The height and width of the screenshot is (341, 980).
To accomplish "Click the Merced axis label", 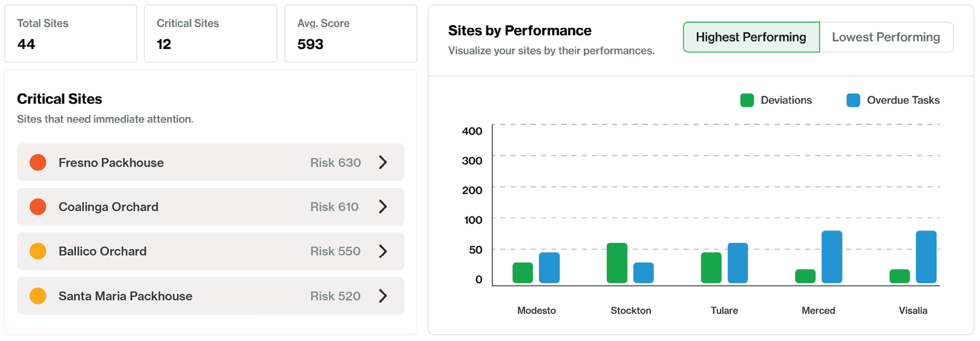I will 818,311.
